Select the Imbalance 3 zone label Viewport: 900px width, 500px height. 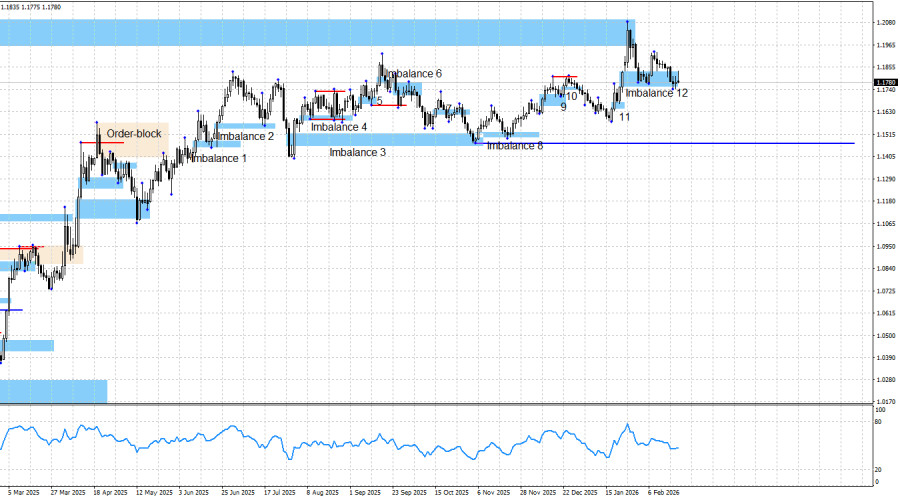coord(358,152)
